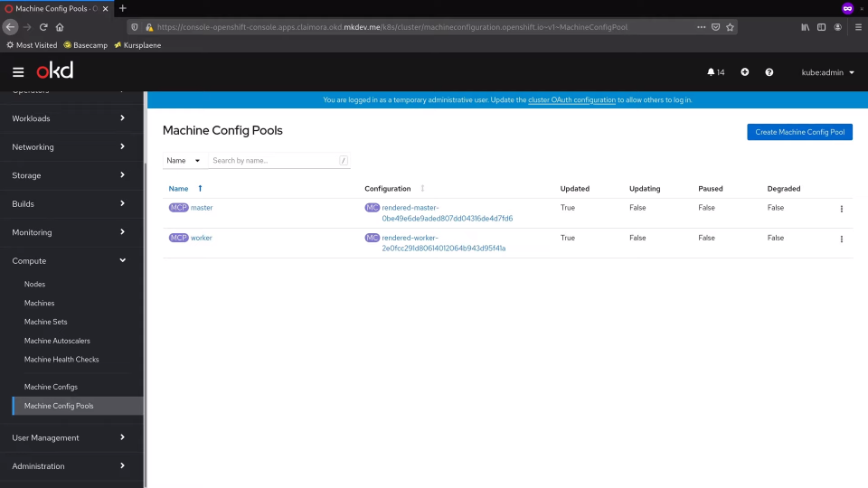Click MC badge beside rendered-master config
This screenshot has height=488, width=868.
(x=372, y=208)
